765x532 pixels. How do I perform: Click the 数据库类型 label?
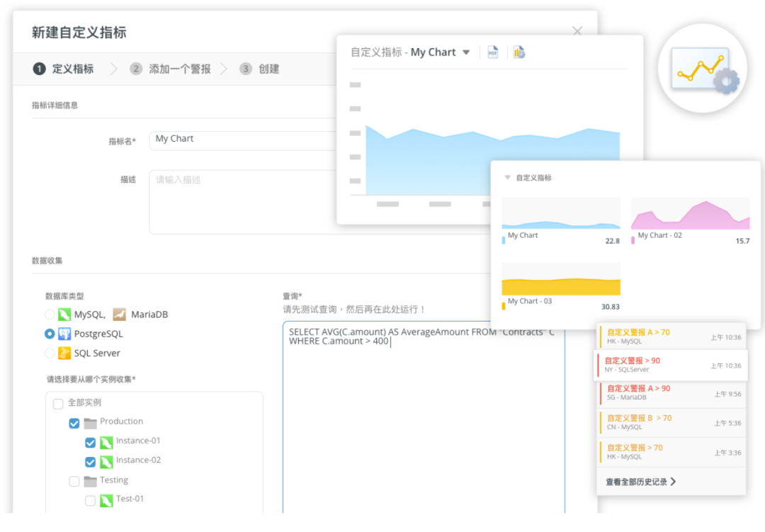click(x=64, y=296)
